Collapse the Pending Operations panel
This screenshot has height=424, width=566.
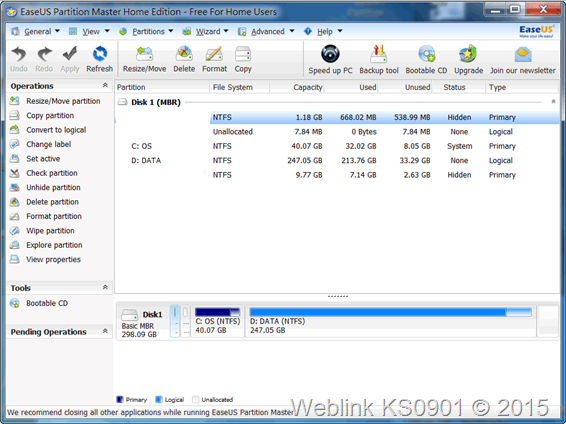pyautogui.click(x=105, y=331)
